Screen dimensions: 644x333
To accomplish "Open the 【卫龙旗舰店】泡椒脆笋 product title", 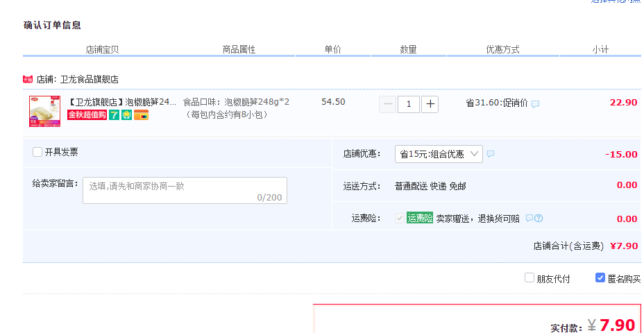I will 121,102.
